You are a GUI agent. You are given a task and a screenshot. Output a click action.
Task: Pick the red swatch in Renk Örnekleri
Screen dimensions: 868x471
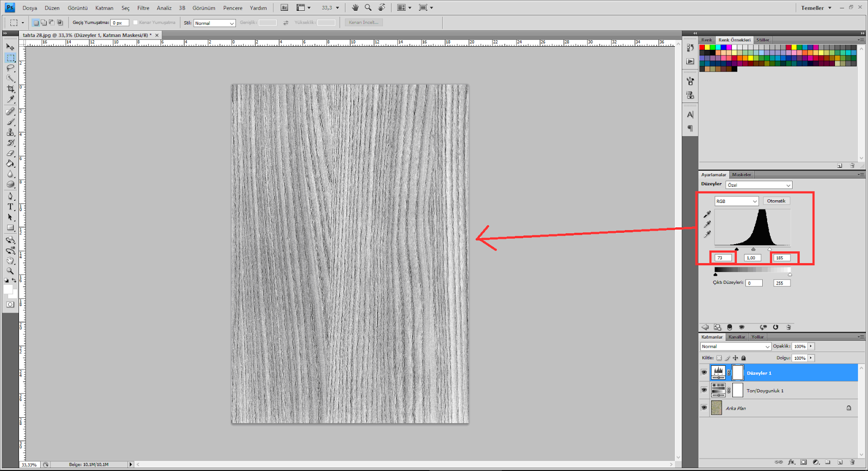coord(702,47)
